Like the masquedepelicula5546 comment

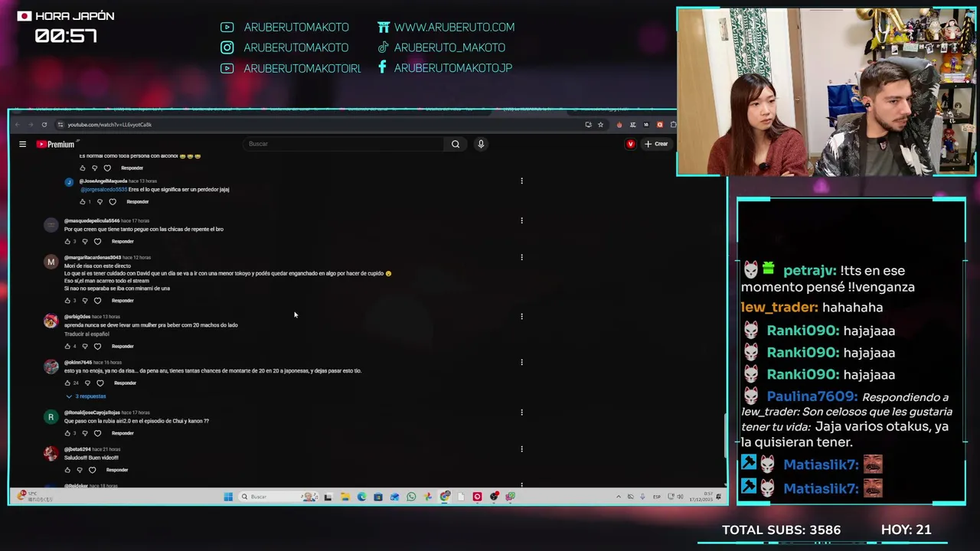click(x=67, y=242)
